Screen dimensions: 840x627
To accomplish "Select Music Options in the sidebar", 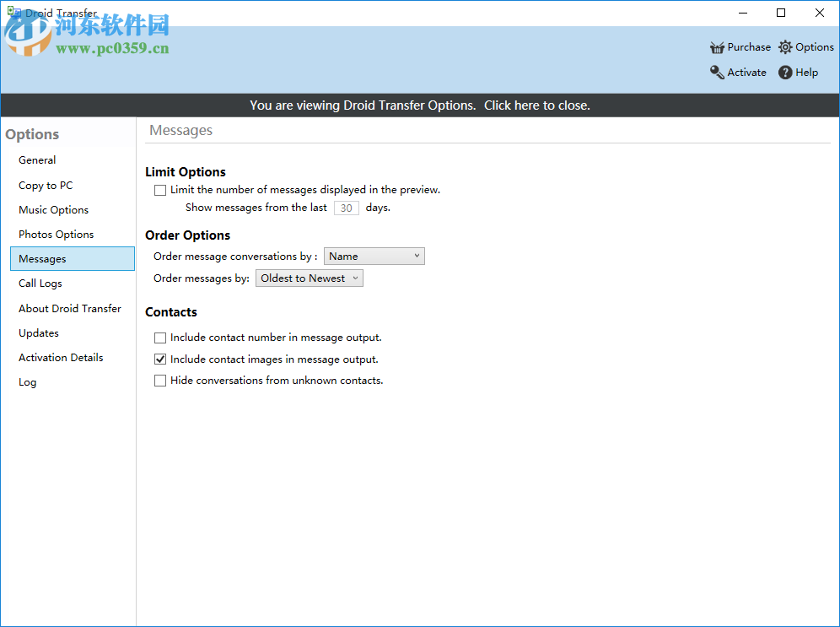I will pyautogui.click(x=53, y=209).
